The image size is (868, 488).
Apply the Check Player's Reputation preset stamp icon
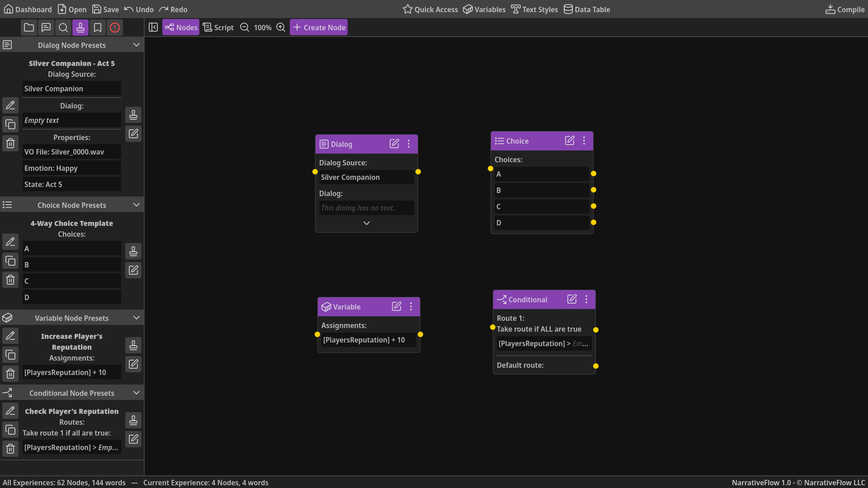point(133,420)
